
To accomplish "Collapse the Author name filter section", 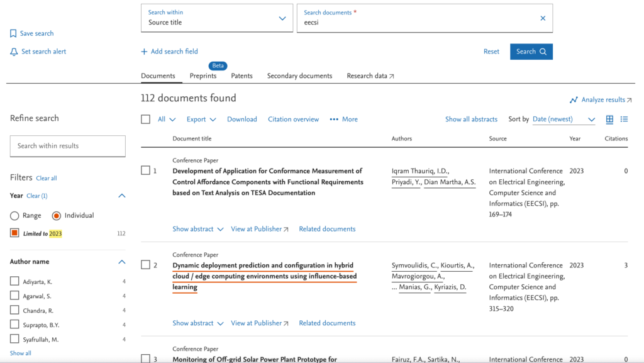I will (x=121, y=262).
